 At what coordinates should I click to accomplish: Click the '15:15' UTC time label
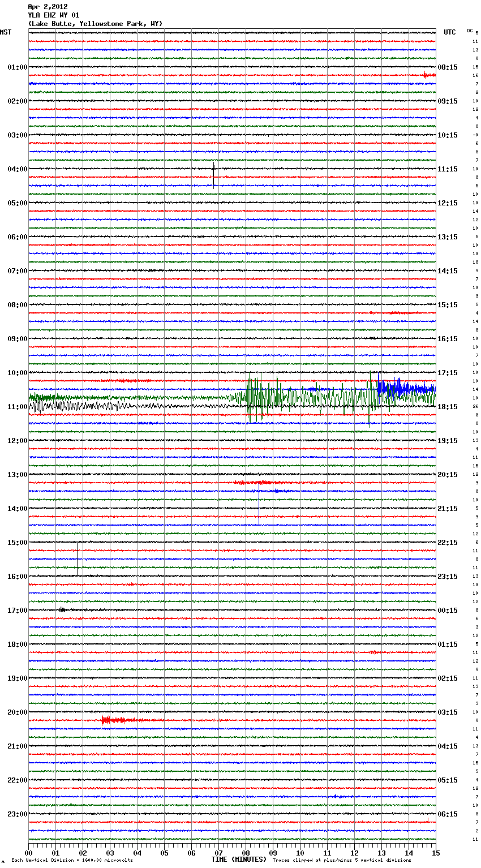tap(448, 305)
